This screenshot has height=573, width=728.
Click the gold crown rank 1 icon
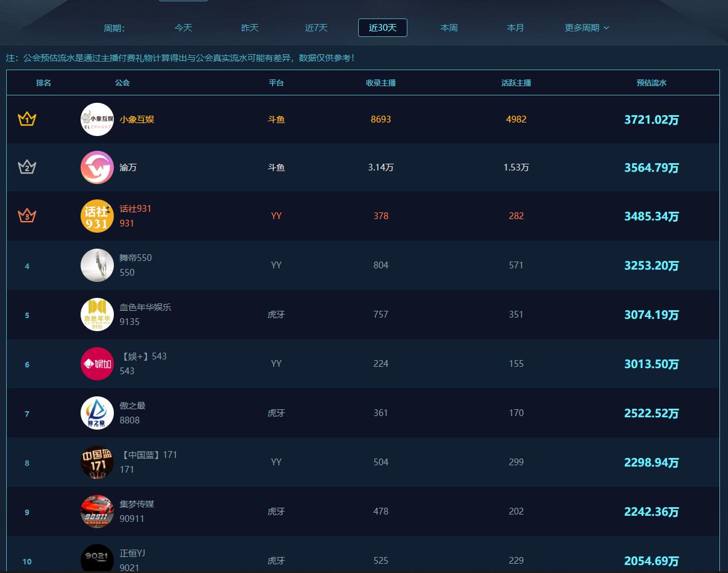pos(27,119)
